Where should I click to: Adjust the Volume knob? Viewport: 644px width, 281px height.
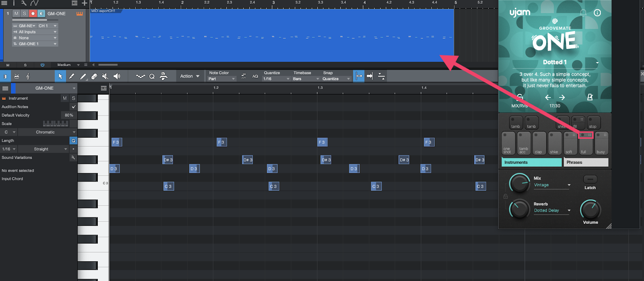click(x=590, y=210)
